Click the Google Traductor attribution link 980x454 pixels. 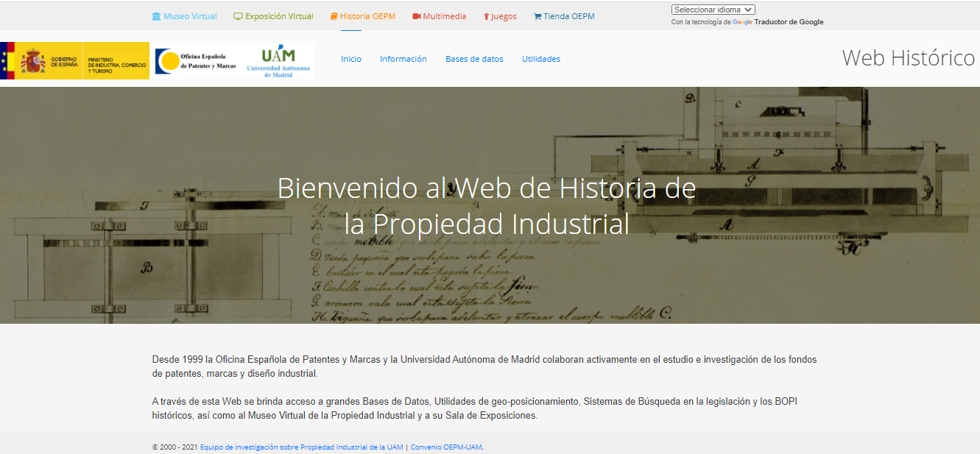tap(778, 22)
